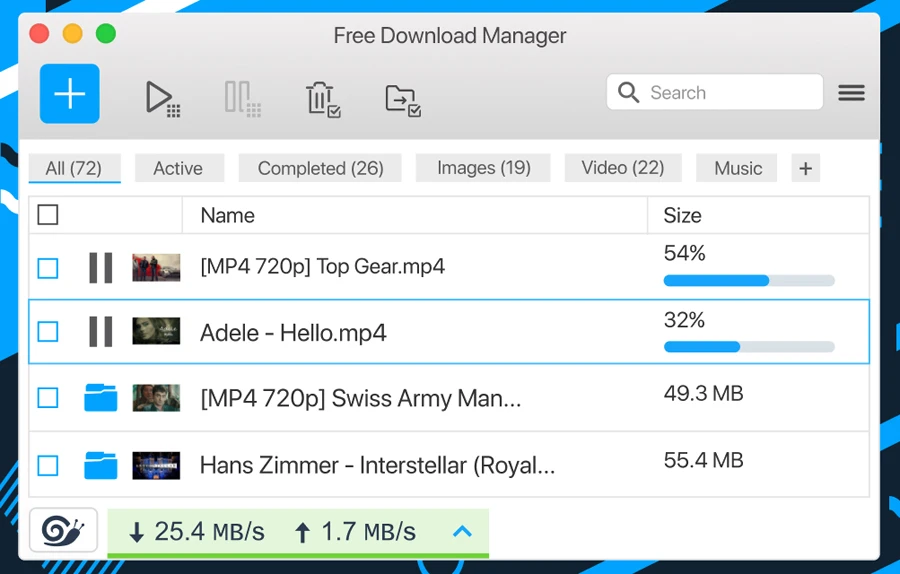Toggle snail mode speed limiter

click(x=63, y=530)
